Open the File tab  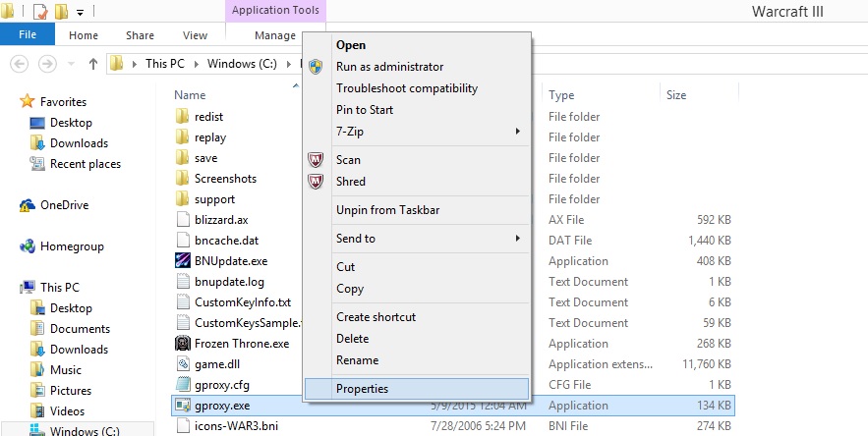[x=28, y=34]
